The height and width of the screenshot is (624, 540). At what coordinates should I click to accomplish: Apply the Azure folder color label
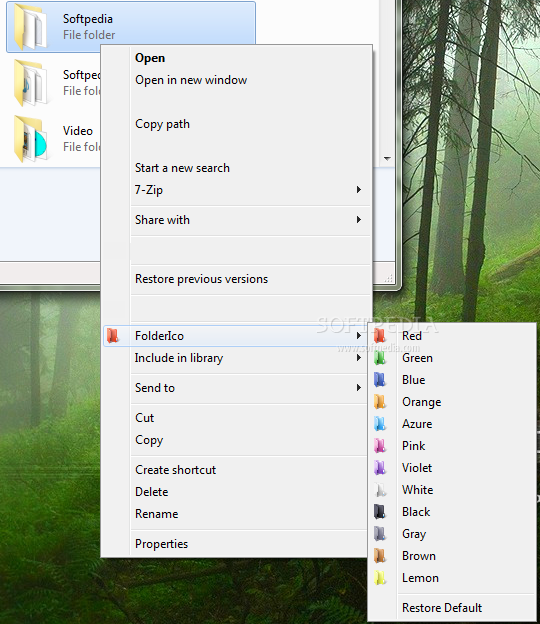click(417, 424)
